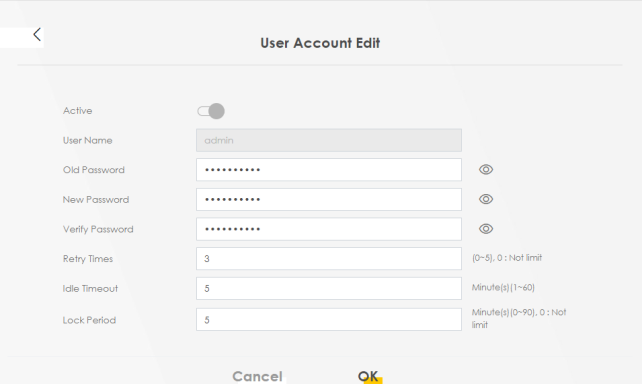Image resolution: width=642 pixels, height=384 pixels.
Task: Click the disabled admin User Name field
Action: point(329,140)
